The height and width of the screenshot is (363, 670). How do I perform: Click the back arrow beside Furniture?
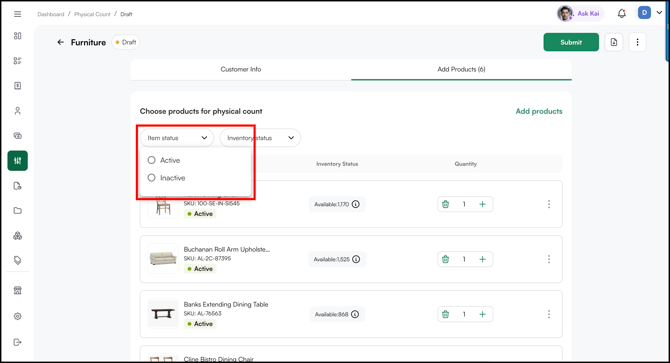point(61,42)
